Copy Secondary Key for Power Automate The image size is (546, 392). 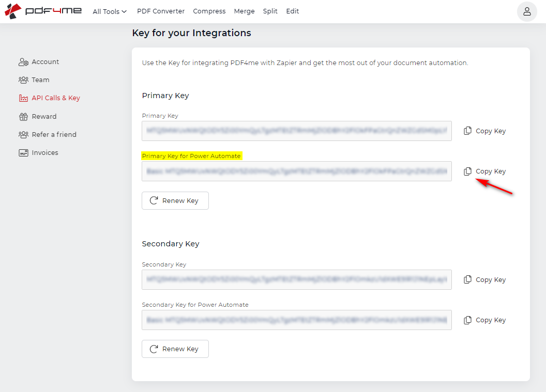pos(484,320)
